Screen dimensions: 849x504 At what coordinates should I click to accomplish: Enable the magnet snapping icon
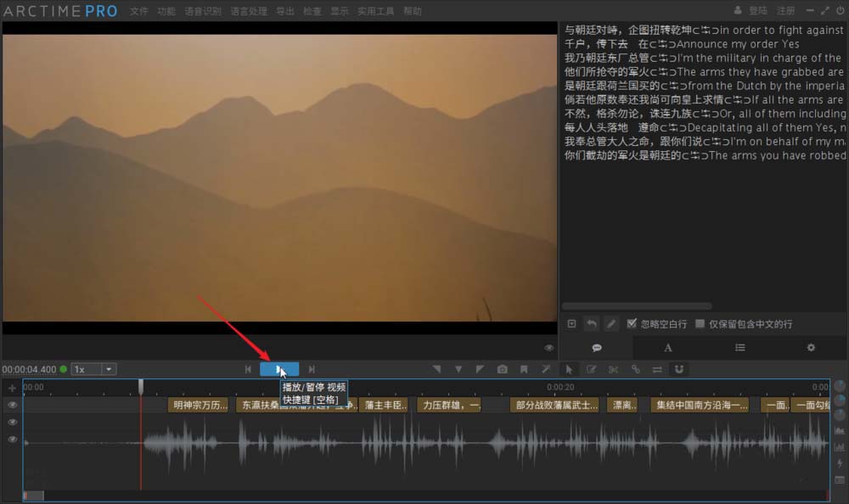coord(677,369)
